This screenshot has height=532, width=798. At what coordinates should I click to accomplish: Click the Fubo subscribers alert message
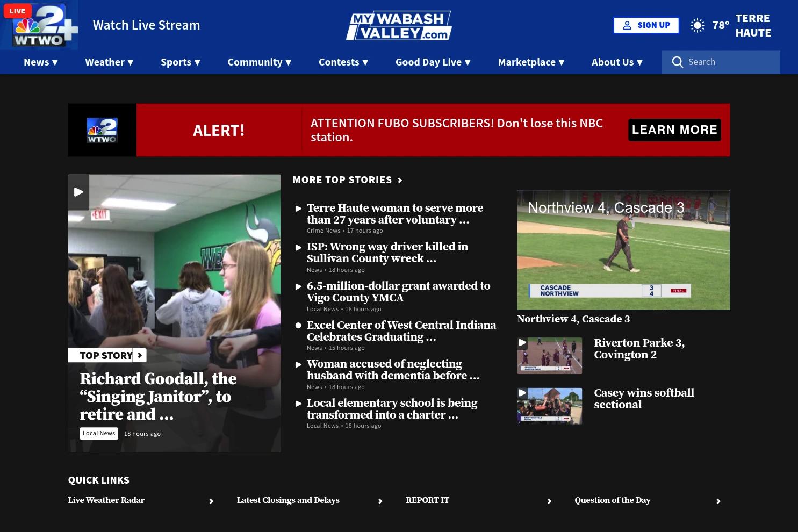(457, 130)
